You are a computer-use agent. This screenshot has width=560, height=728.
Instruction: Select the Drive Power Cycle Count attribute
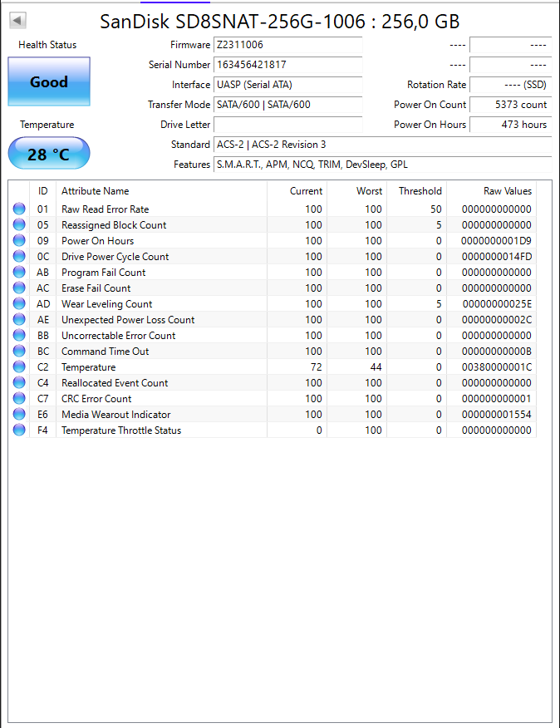click(115, 257)
